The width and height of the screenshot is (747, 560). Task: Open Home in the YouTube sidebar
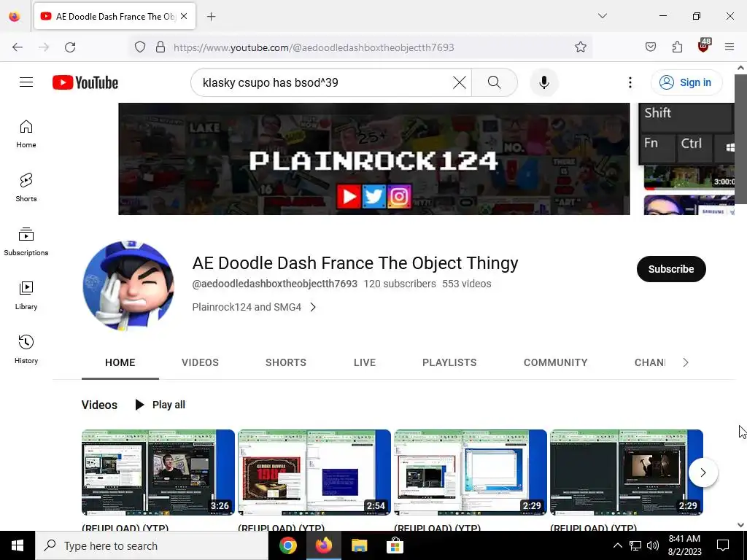pyautogui.click(x=26, y=134)
